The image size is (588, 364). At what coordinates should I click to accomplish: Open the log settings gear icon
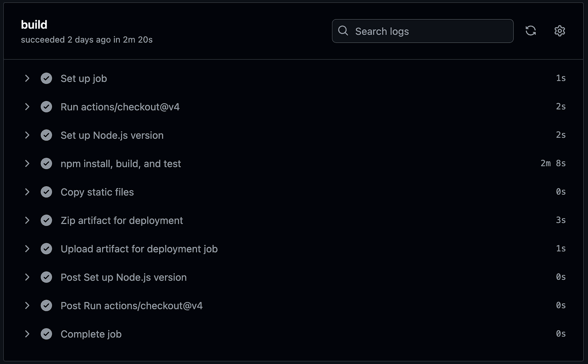(559, 31)
